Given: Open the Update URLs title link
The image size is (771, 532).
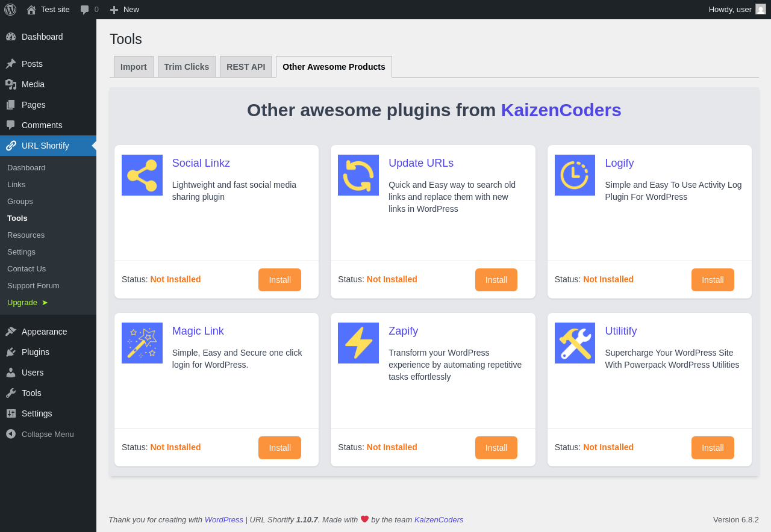Looking at the screenshot, I should point(421,163).
